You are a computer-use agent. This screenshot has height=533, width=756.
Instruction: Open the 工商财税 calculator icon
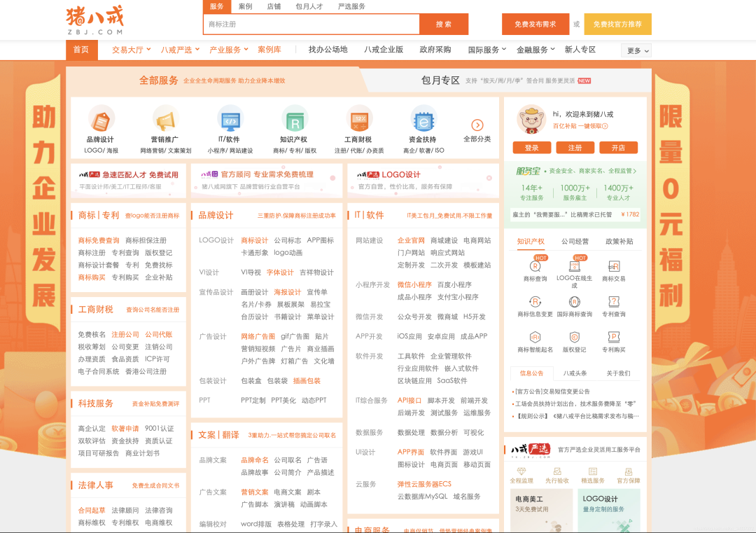(x=358, y=118)
